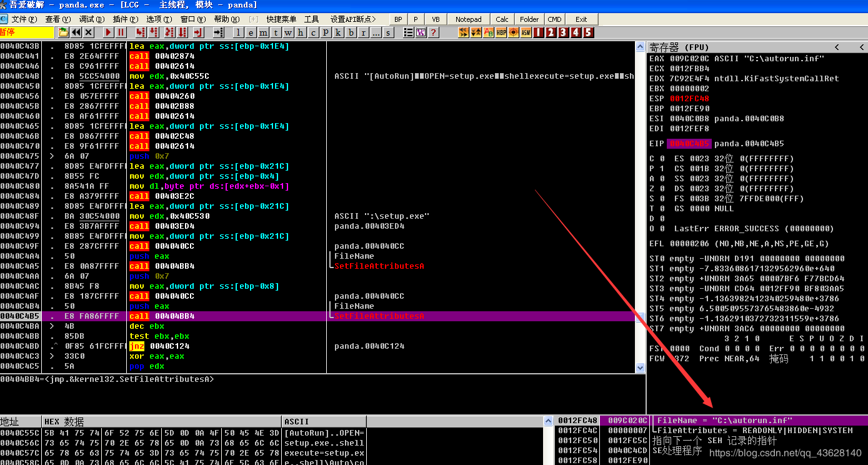
Task: Run the program with the red play icon
Action: pos(109,32)
